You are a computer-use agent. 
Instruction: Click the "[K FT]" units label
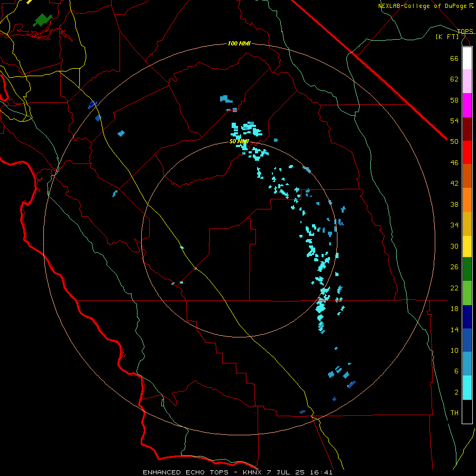tap(447, 37)
